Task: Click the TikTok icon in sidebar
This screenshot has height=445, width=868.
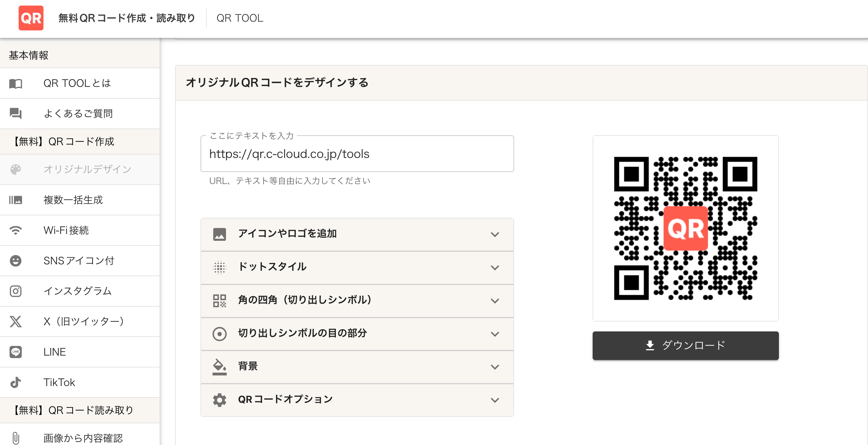Action: (16, 382)
